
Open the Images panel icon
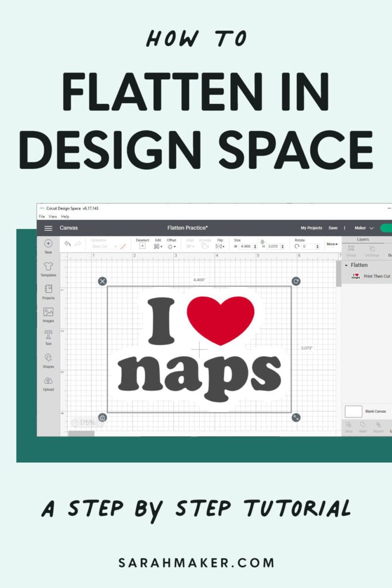tap(48, 315)
